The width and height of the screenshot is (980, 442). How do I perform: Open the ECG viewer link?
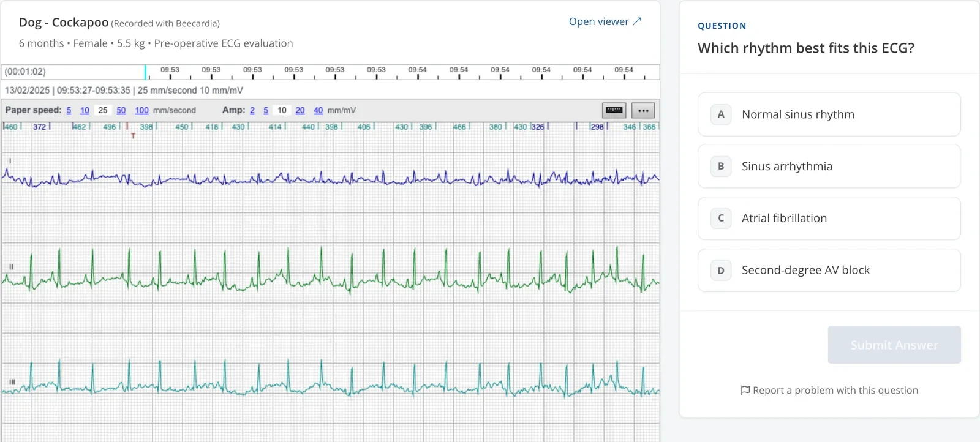click(x=605, y=21)
